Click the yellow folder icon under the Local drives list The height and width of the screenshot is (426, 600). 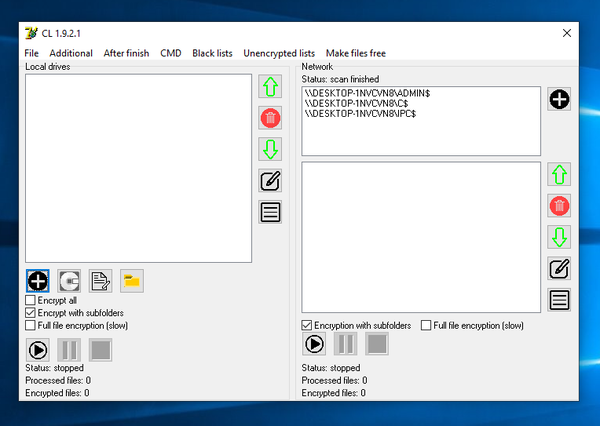(x=132, y=281)
